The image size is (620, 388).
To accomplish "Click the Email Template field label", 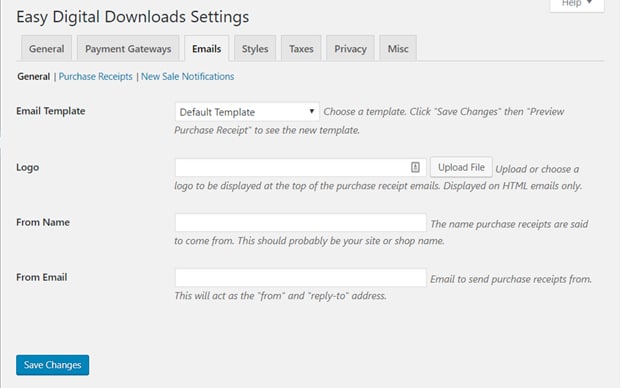I will pyautogui.click(x=51, y=111).
